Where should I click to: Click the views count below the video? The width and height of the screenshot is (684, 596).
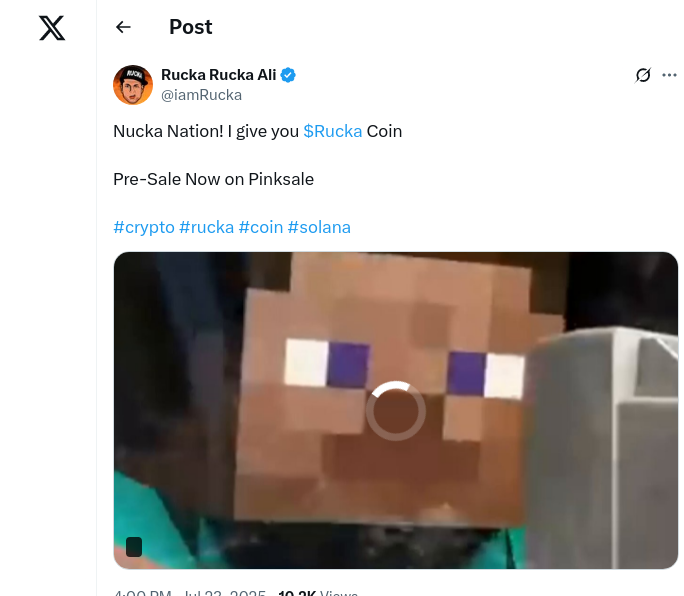click(318, 593)
